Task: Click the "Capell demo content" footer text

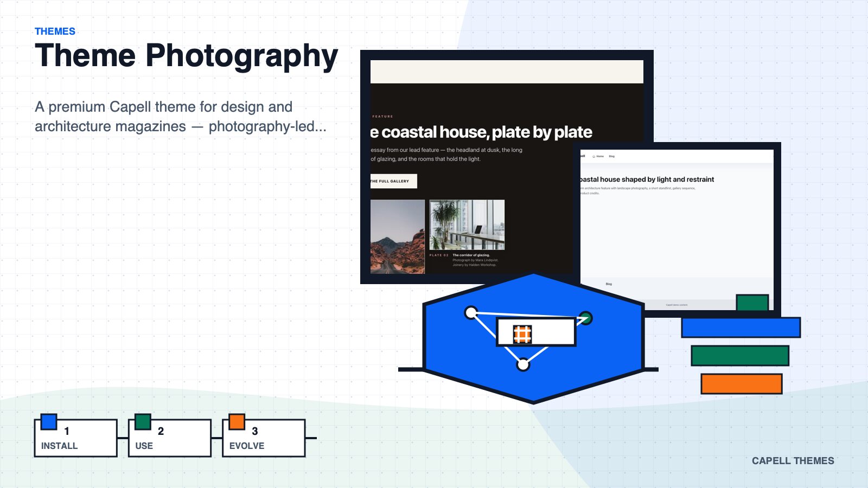Action: 676,305
